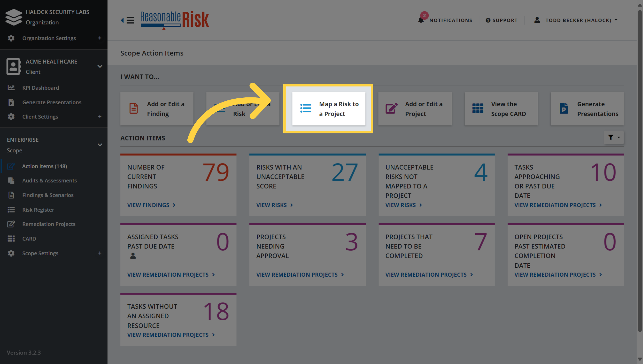The image size is (643, 364).
Task: Click the Generate Presentations action card
Action: pyautogui.click(x=587, y=109)
